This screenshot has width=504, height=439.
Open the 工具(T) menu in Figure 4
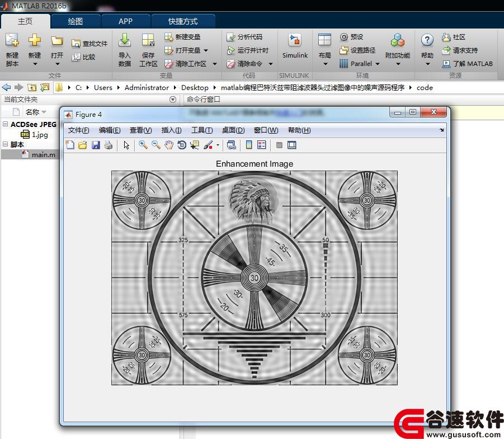point(202,130)
